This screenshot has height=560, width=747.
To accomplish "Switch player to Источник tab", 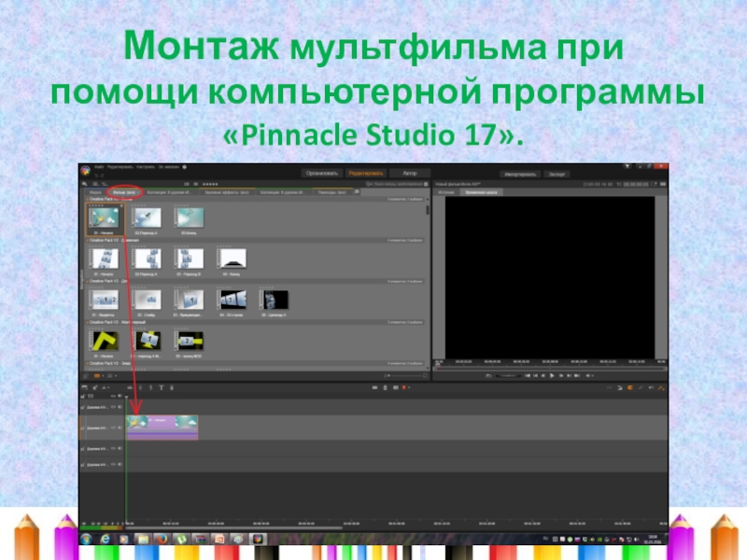I will 446,192.
